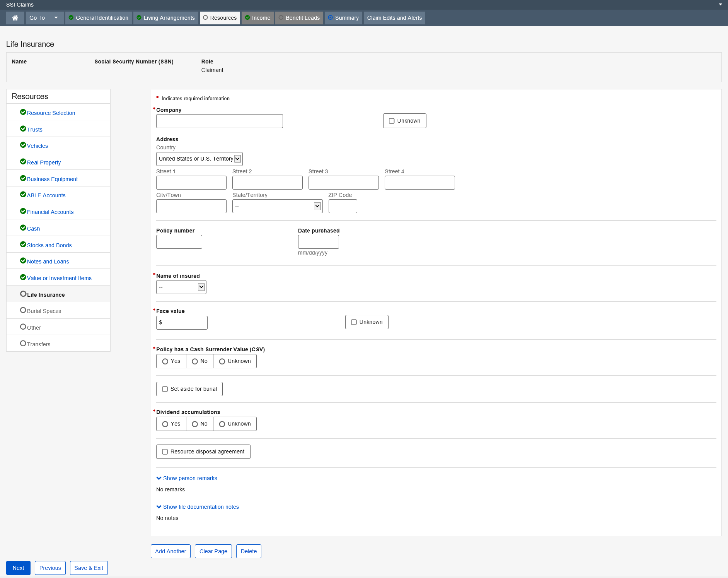Open the Name of insured dropdown
Screen dimensions: 728x578
tap(181, 287)
